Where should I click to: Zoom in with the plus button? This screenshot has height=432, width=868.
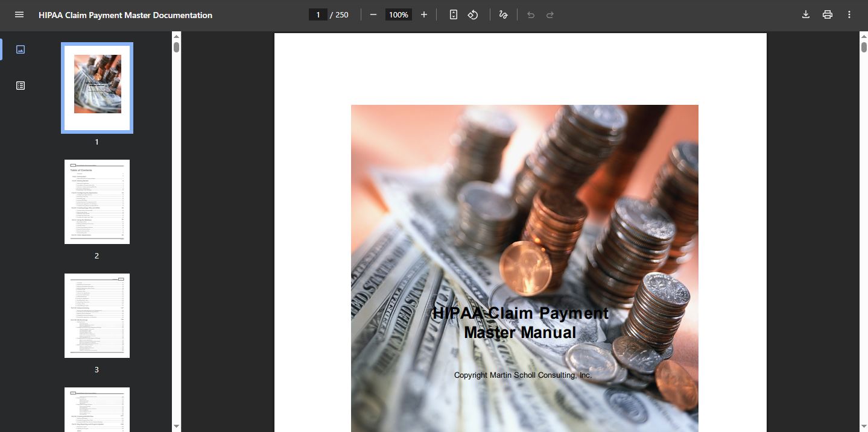tap(424, 14)
